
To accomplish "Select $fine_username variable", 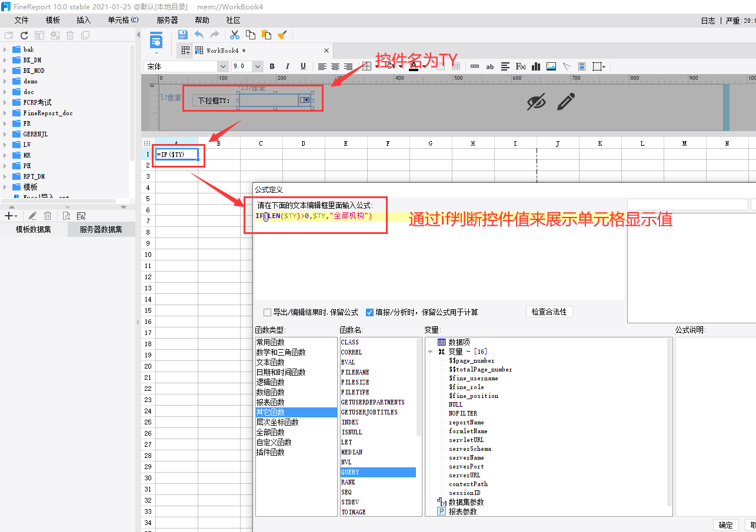I will (x=474, y=378).
